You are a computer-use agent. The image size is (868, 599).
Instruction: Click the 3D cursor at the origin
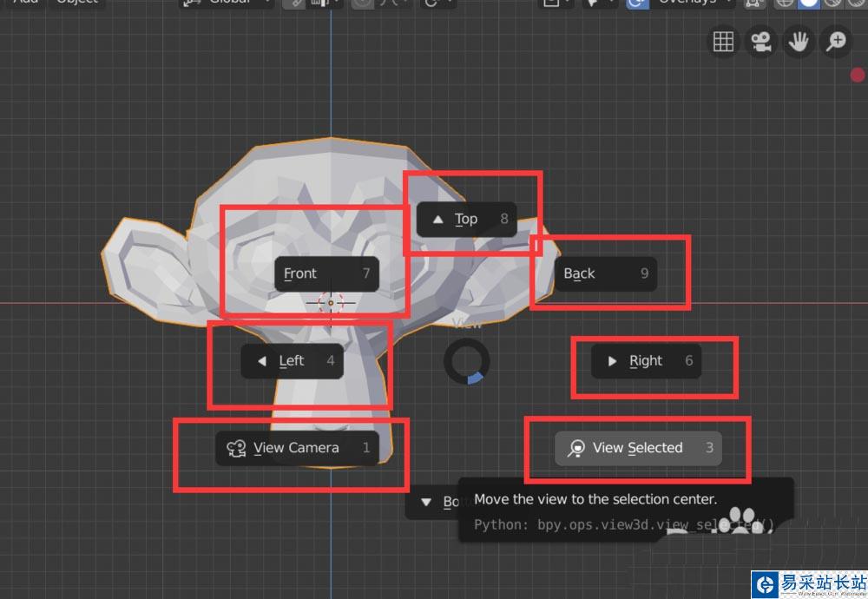[331, 303]
